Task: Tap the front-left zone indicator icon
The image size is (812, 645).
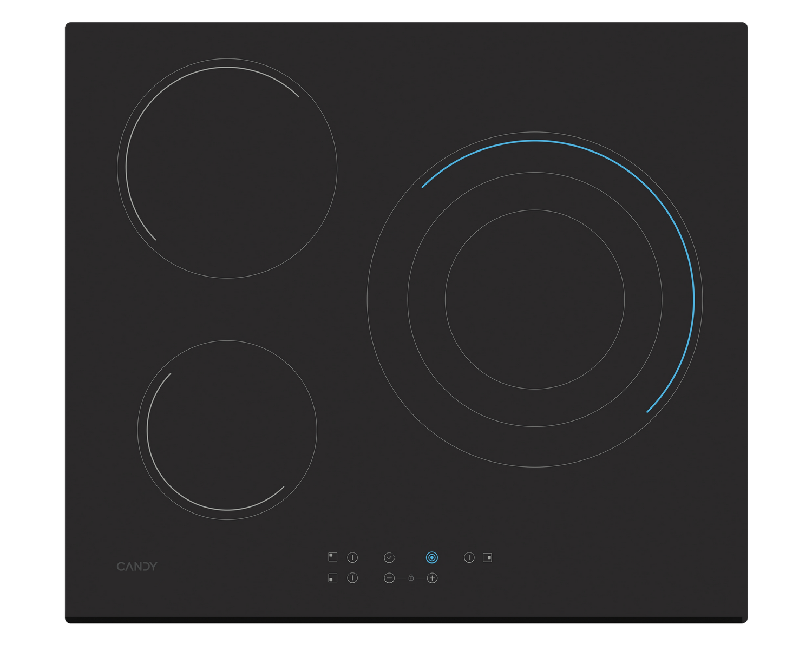Action: [x=333, y=578]
